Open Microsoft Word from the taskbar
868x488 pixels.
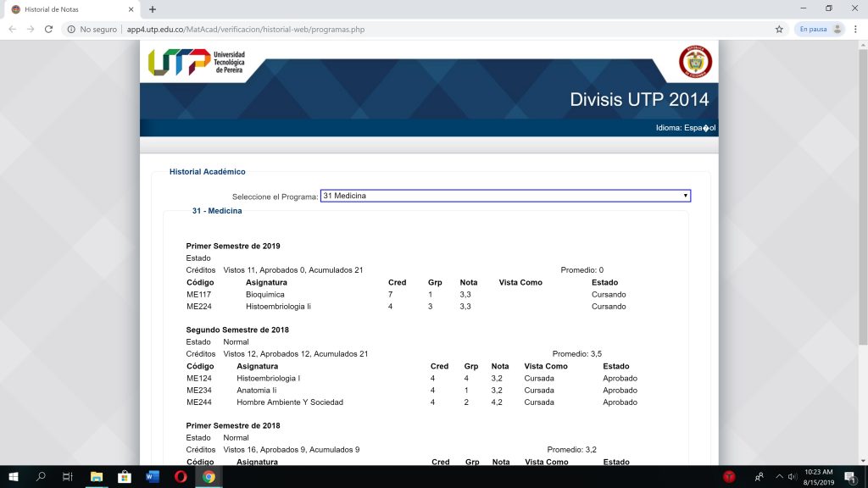[153, 477]
